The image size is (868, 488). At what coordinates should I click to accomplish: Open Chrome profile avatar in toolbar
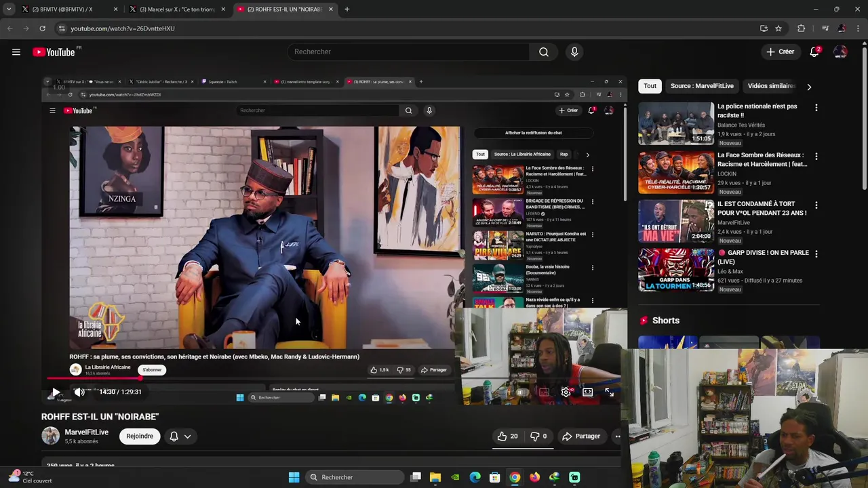pos(842,28)
